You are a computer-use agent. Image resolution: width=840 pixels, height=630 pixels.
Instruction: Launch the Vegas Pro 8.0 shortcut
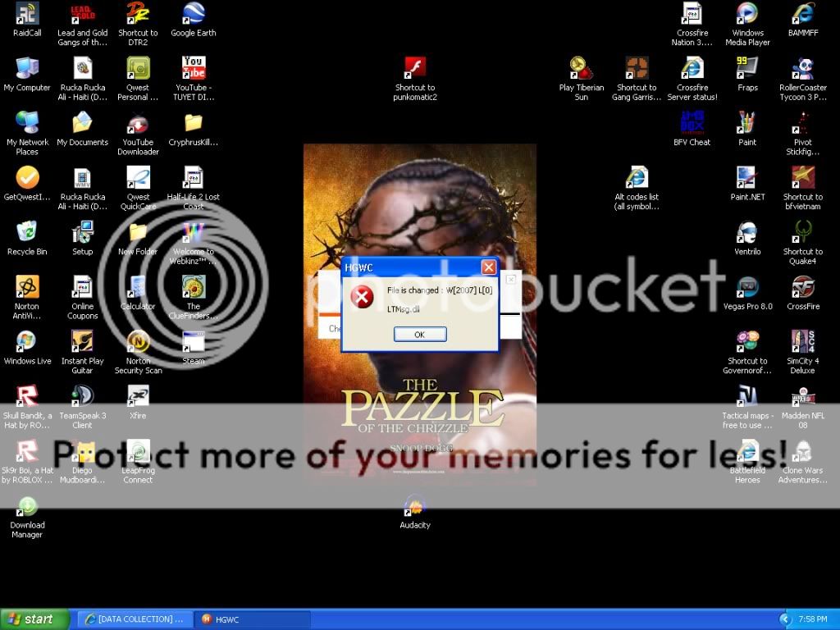tap(747, 288)
